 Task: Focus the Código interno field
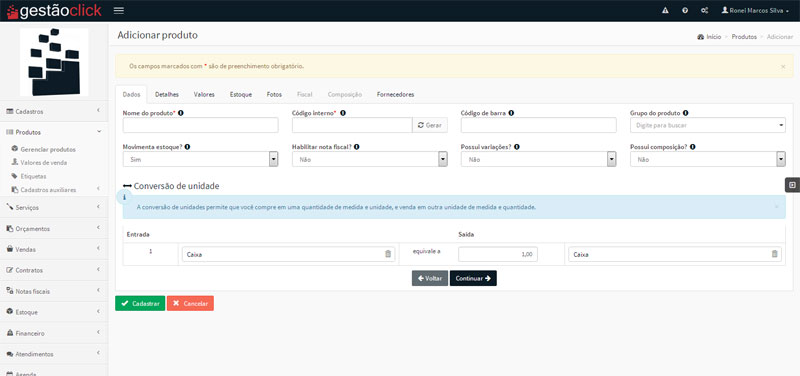(x=352, y=125)
